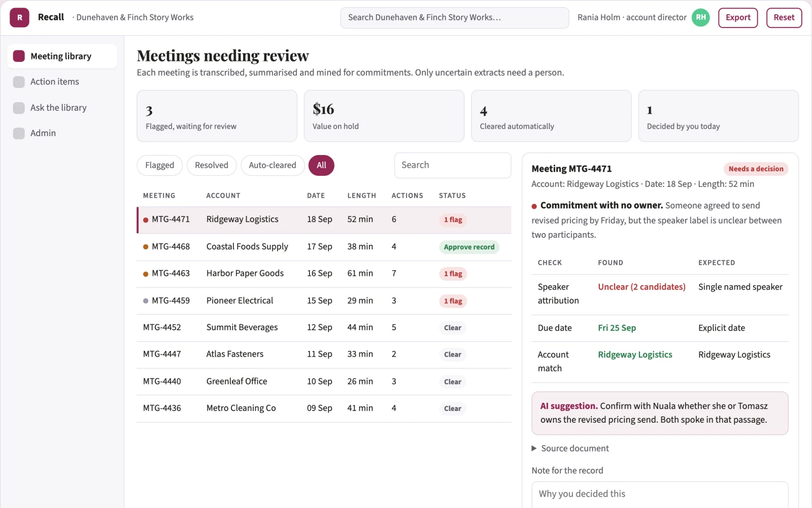812x508 pixels.
Task: Click the DATE column header
Action: click(x=316, y=196)
